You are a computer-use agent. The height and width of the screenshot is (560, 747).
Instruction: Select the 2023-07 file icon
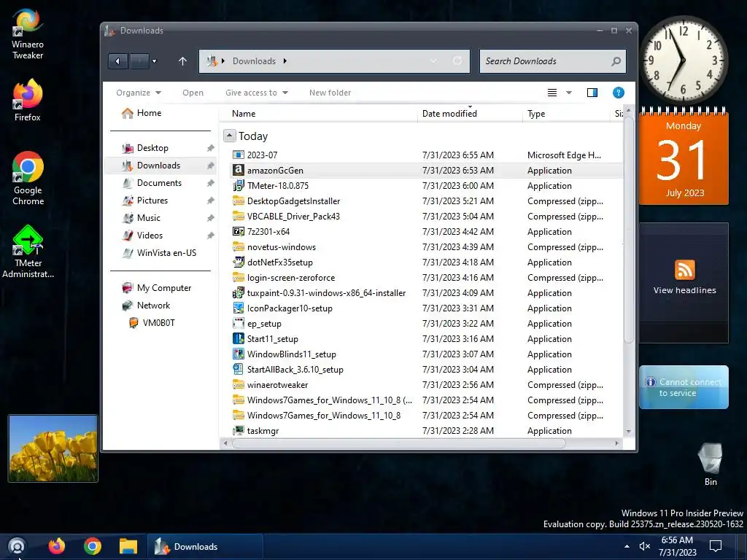pyautogui.click(x=239, y=155)
